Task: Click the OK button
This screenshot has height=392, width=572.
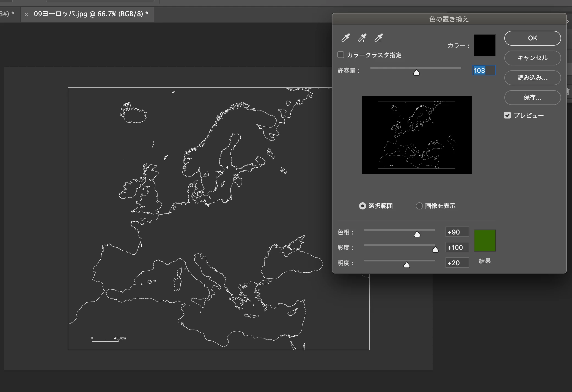Action: point(532,38)
